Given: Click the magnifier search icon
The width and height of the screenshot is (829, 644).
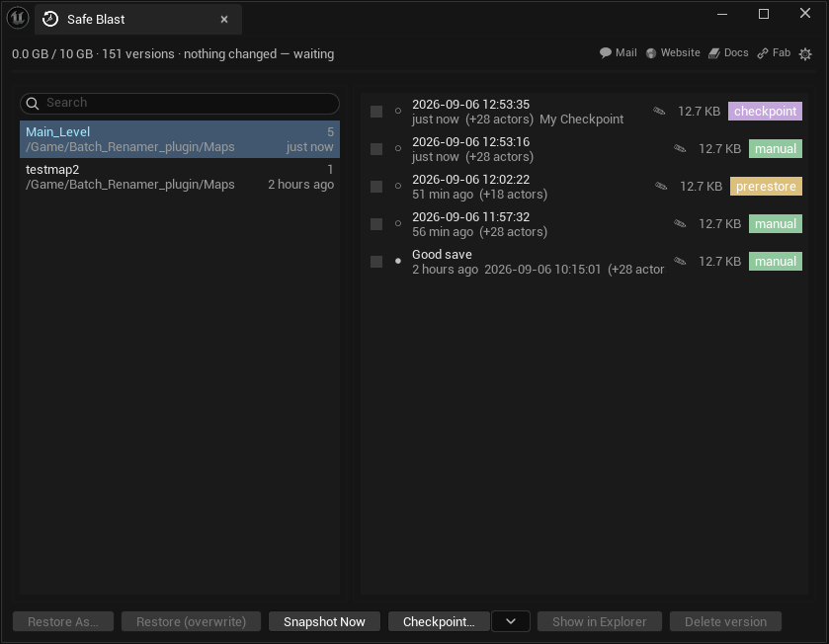Looking at the screenshot, I should coord(33,104).
